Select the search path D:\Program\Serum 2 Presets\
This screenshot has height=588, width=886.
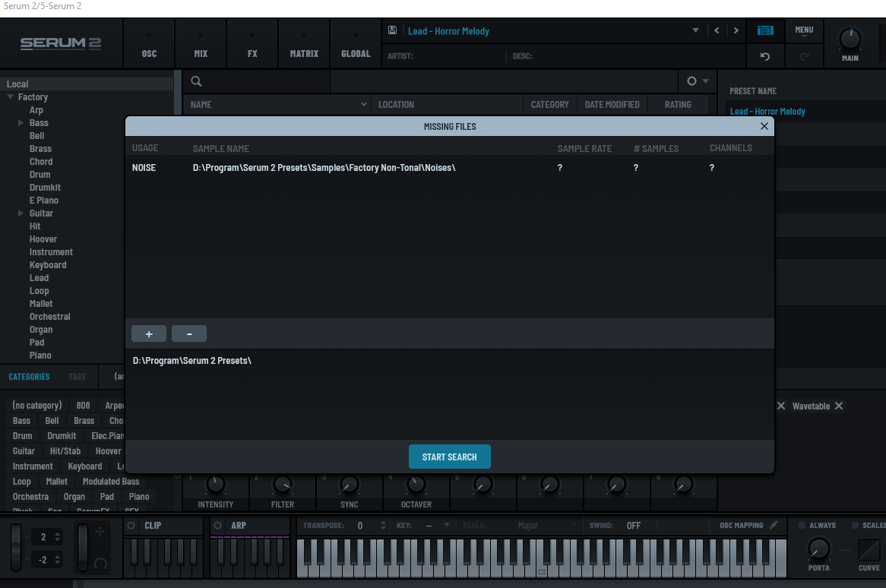tap(191, 361)
